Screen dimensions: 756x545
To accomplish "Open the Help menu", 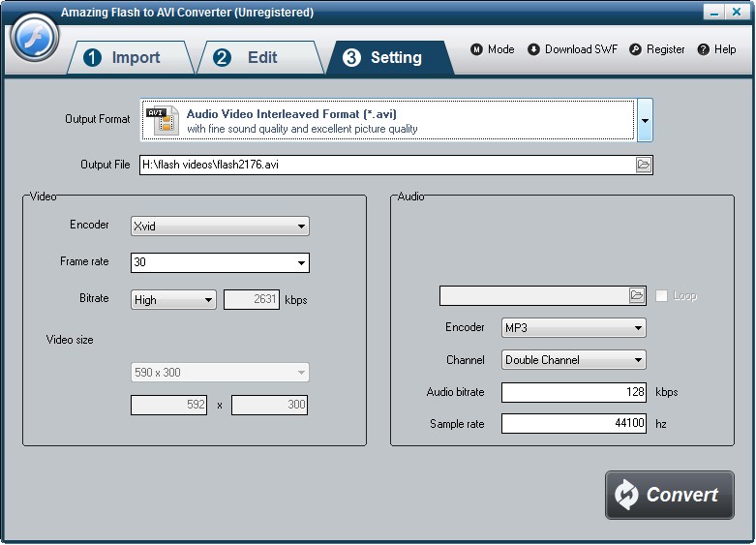I will tap(716, 49).
